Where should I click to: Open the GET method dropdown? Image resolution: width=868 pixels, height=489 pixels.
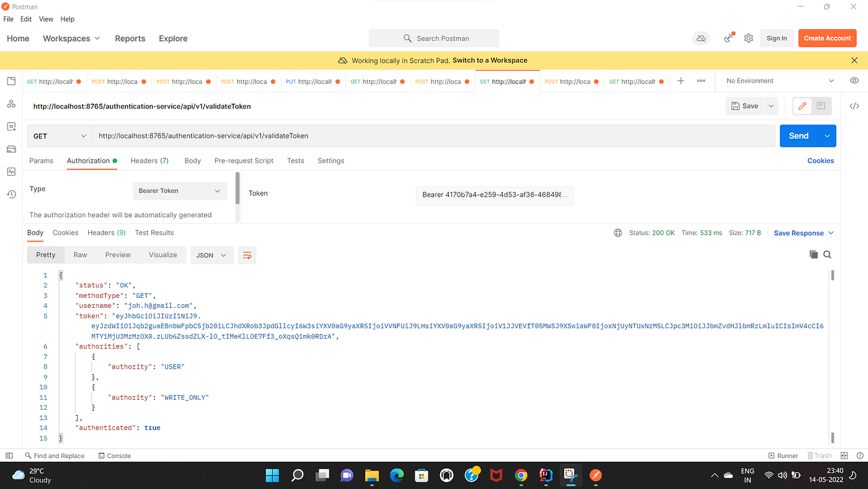pyautogui.click(x=59, y=135)
